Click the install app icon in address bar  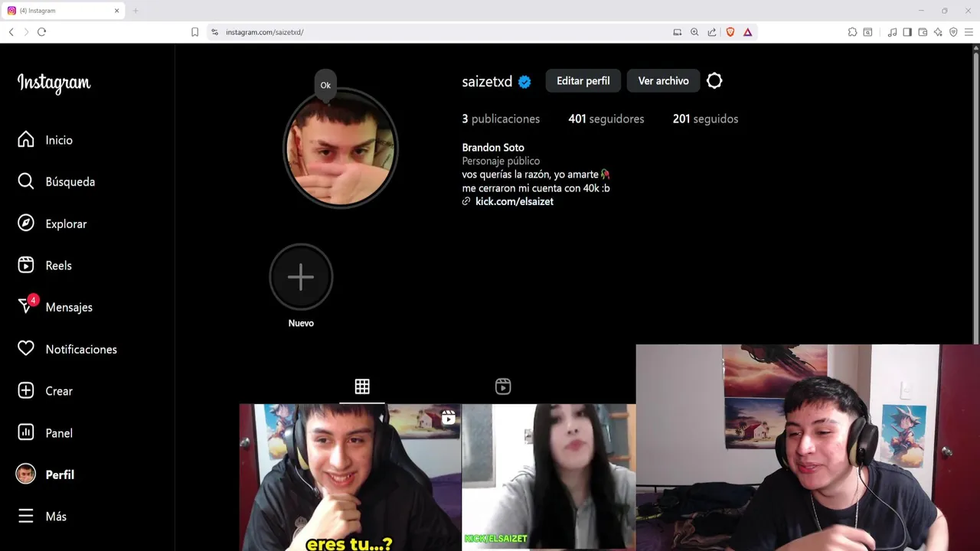click(x=678, y=32)
